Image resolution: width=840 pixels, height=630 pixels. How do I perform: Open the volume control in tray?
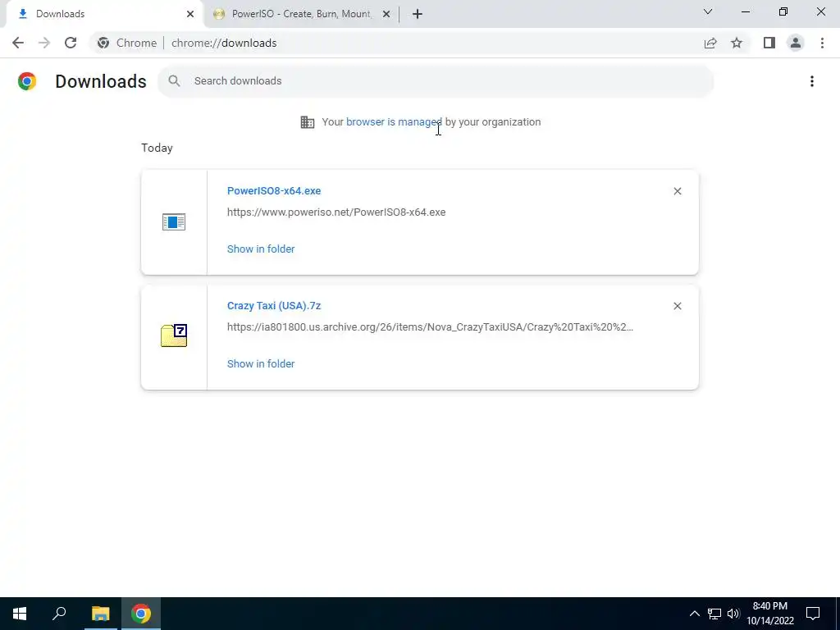(x=733, y=614)
